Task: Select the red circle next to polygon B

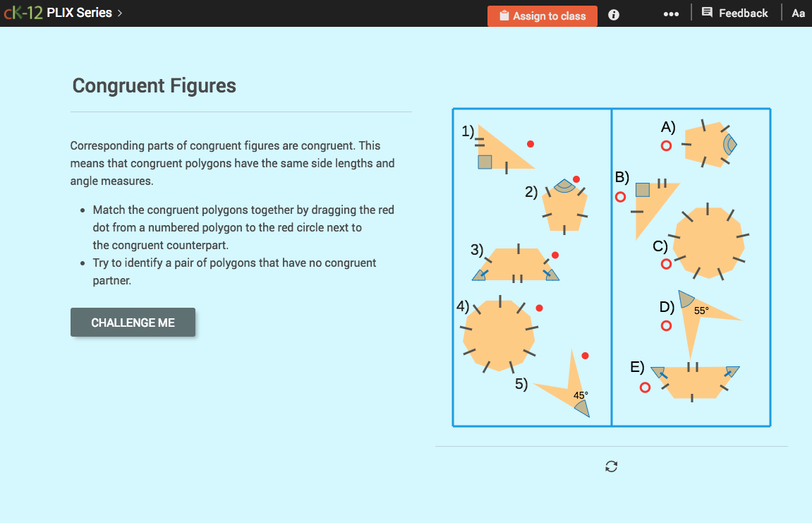Action: coord(620,198)
